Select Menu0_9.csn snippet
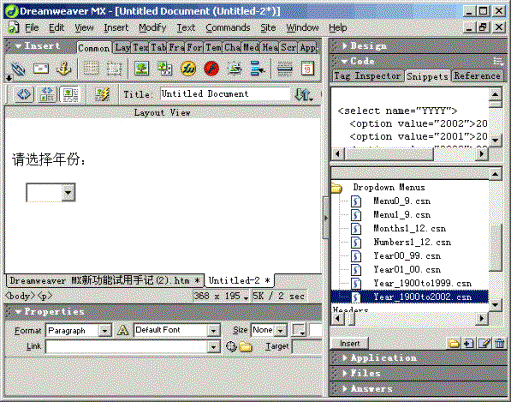Image resolution: width=511 pixels, height=402 pixels. click(402, 201)
